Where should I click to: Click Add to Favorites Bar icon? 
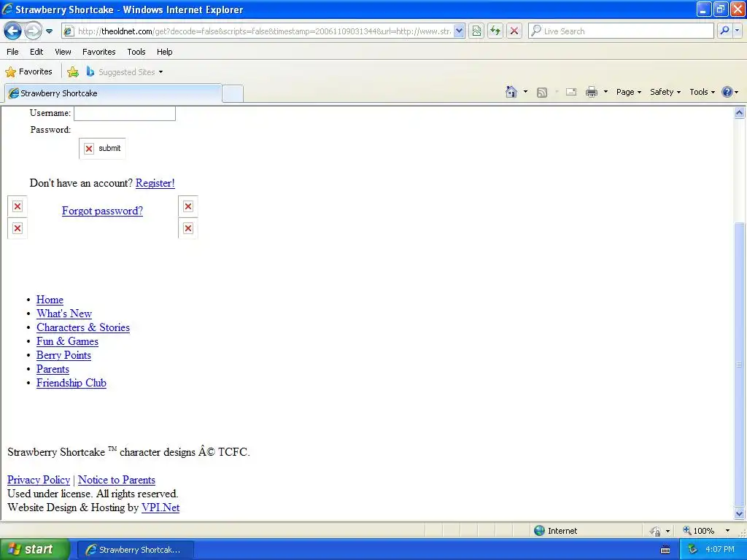point(73,72)
